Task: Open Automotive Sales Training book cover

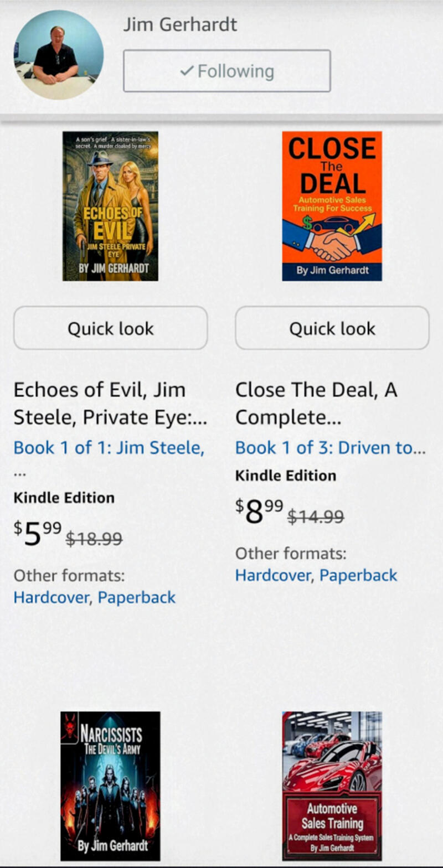Action: pos(332,786)
